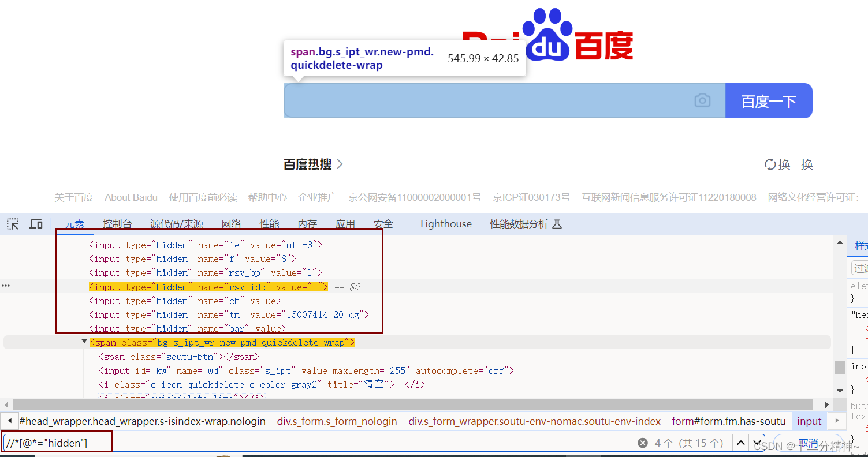
Task: Select the input name="ch" line
Action: tap(184, 301)
